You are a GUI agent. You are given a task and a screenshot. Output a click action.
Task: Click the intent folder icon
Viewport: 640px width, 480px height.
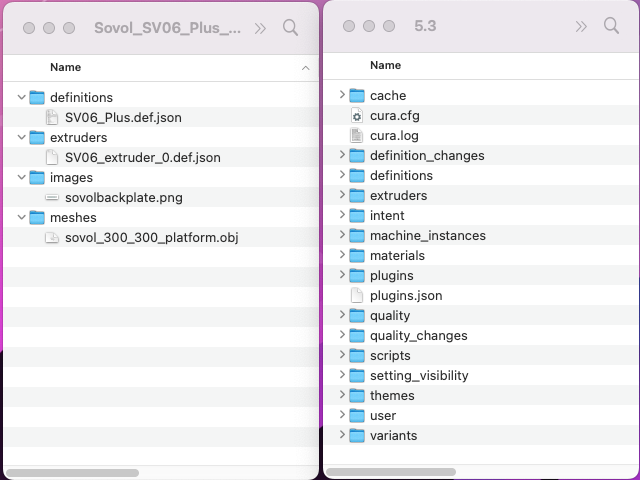[x=357, y=216]
